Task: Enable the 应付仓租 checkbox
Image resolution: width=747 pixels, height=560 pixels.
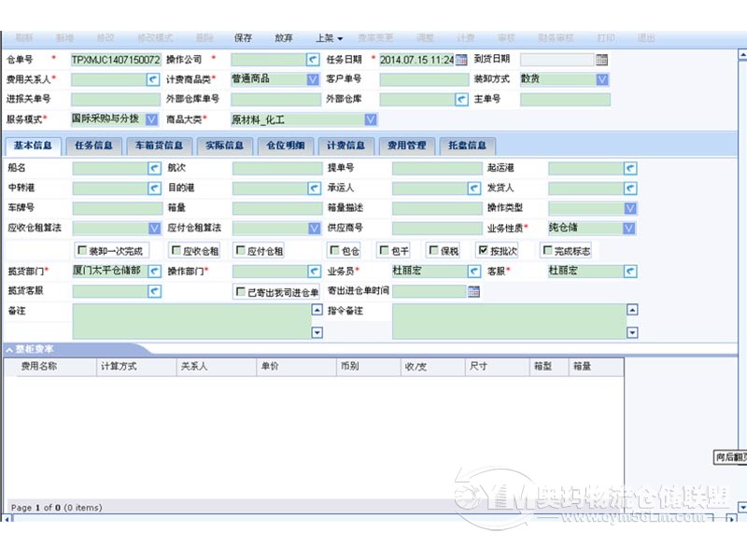Action: click(241, 250)
